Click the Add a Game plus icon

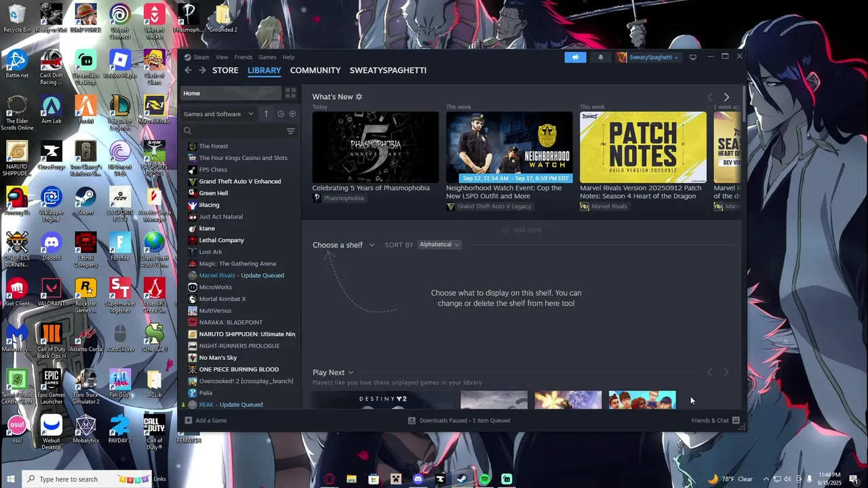(x=189, y=420)
